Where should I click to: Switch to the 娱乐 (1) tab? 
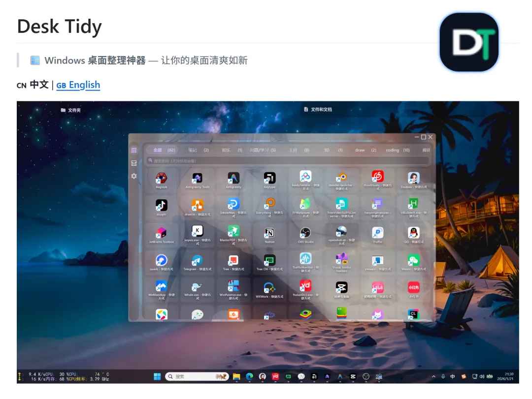click(x=232, y=150)
